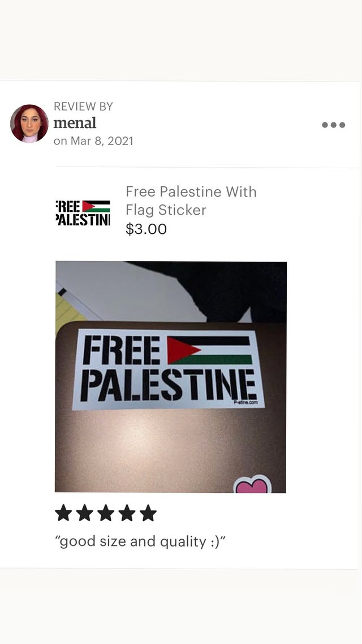Image resolution: width=362 pixels, height=644 pixels.
Task: Tap the pink heart sticker in the photo
Action: coord(252,484)
